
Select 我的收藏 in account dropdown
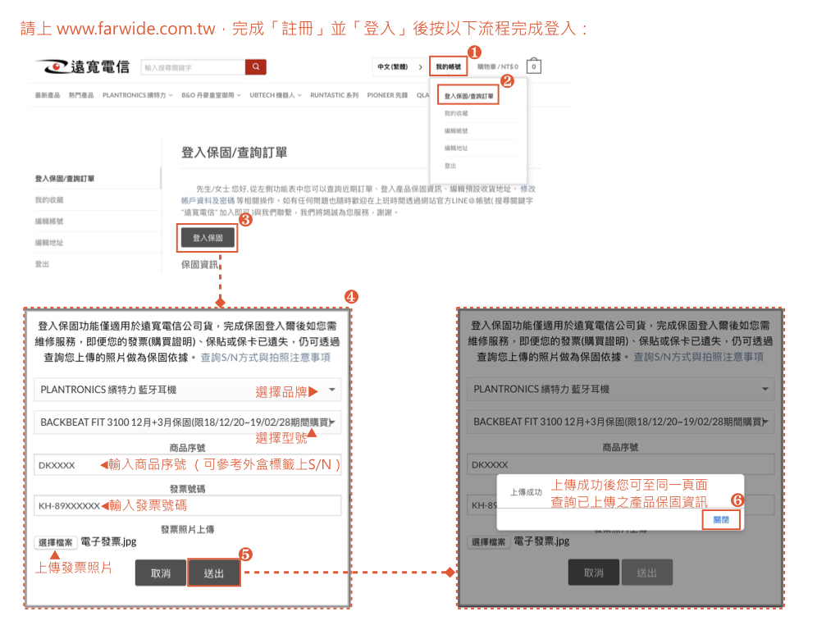click(x=456, y=113)
